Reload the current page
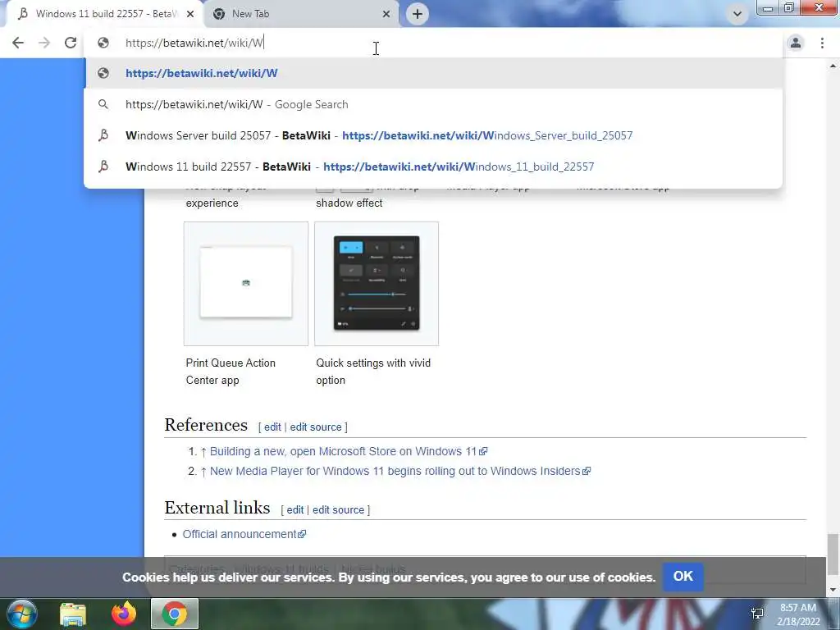This screenshot has width=840, height=630. coord(71,43)
